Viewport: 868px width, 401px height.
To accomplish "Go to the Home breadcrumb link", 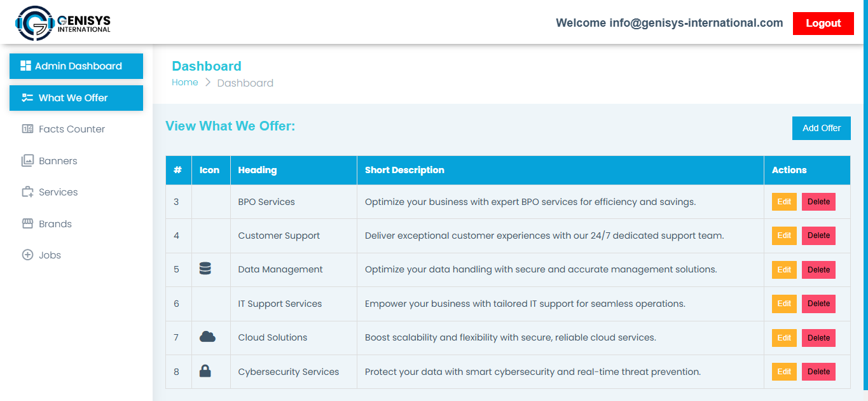I will [x=185, y=82].
